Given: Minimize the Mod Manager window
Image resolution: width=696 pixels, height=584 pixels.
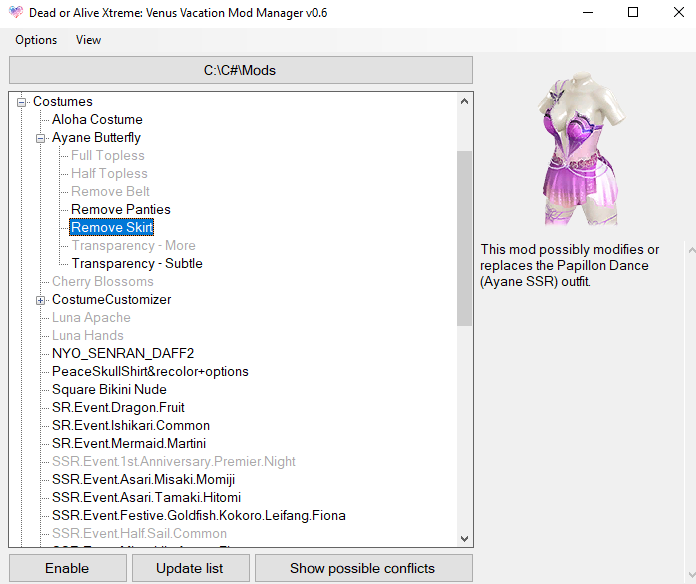Looking at the screenshot, I should point(588,12).
